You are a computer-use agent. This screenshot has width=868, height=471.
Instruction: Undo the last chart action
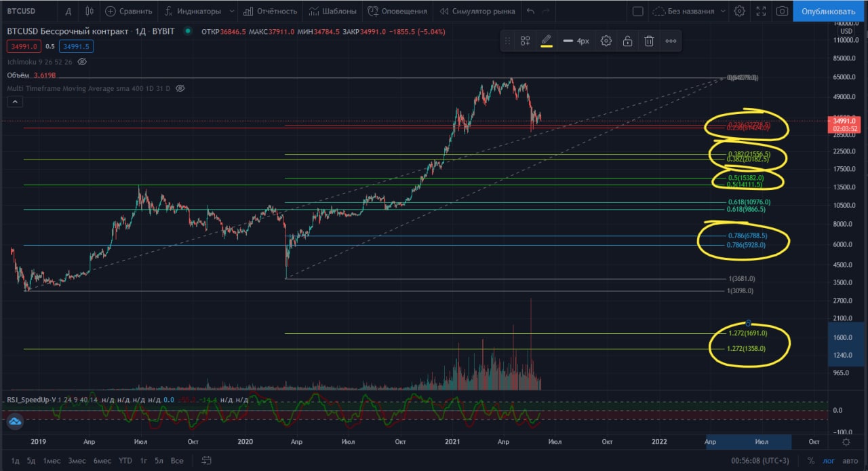click(x=530, y=11)
